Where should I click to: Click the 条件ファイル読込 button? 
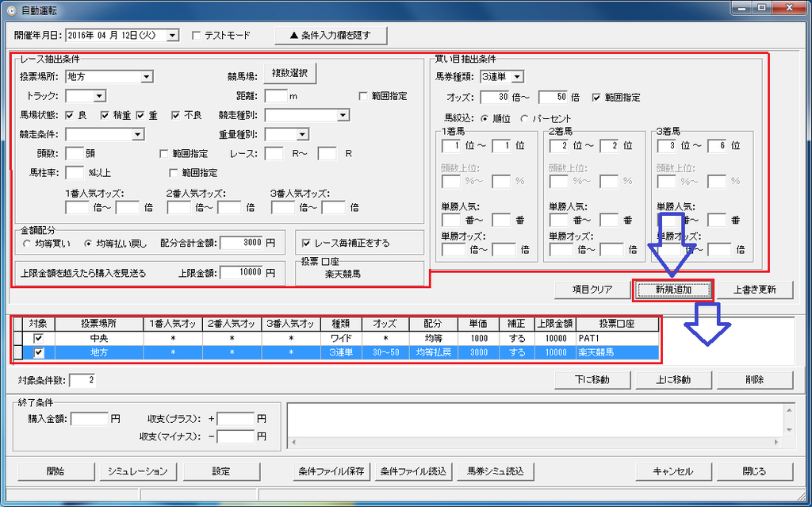click(413, 471)
